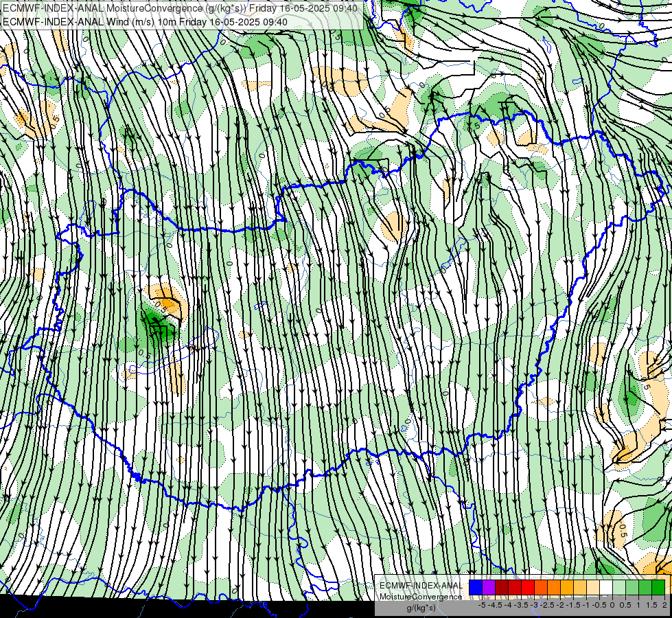Screen dimensions: 672x618
Task: Click the medium green legend swatch between 1 and 1.5
Action: pos(645,588)
